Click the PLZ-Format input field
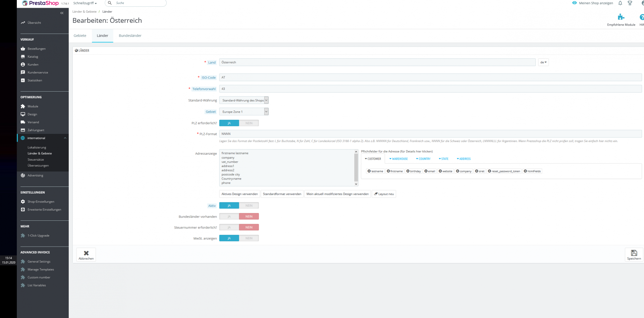The image size is (644, 318). coord(430,134)
